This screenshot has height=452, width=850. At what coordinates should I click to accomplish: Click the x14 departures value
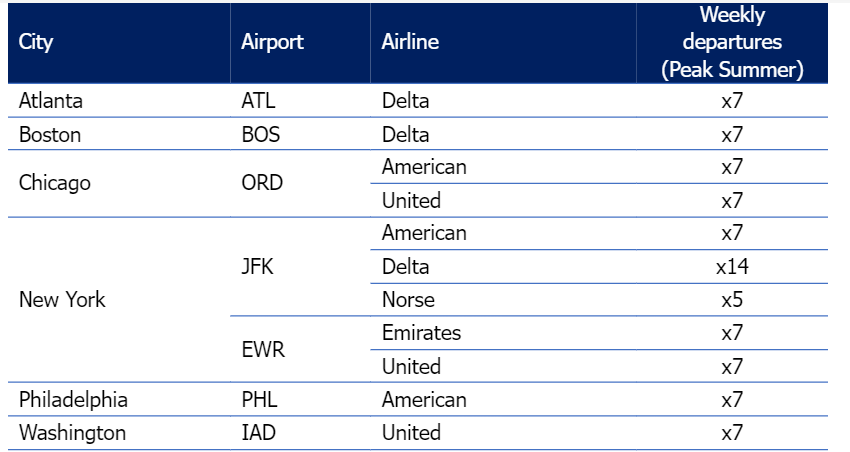[732, 267]
